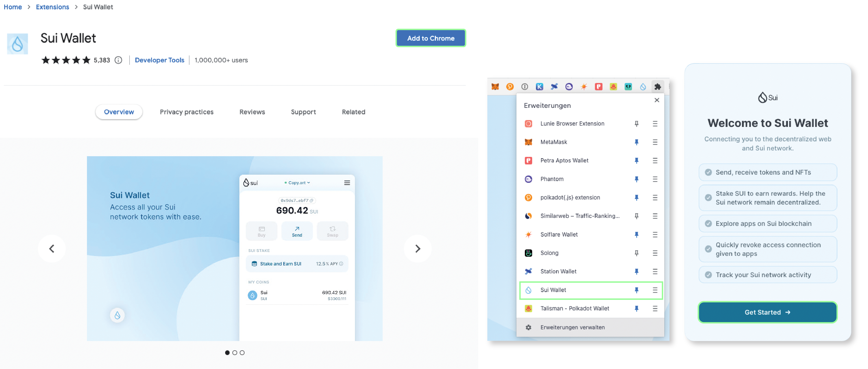Click the Add to Chrome button

pos(431,38)
